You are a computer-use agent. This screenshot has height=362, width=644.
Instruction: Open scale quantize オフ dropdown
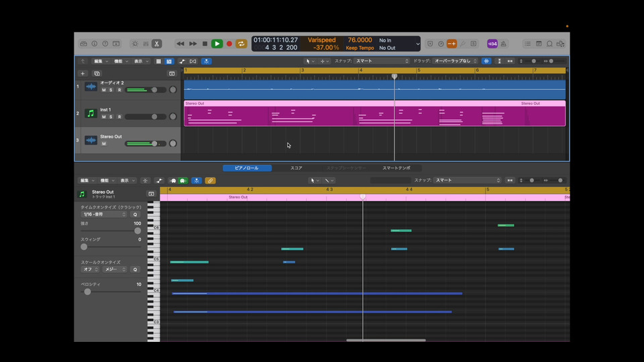(x=90, y=269)
